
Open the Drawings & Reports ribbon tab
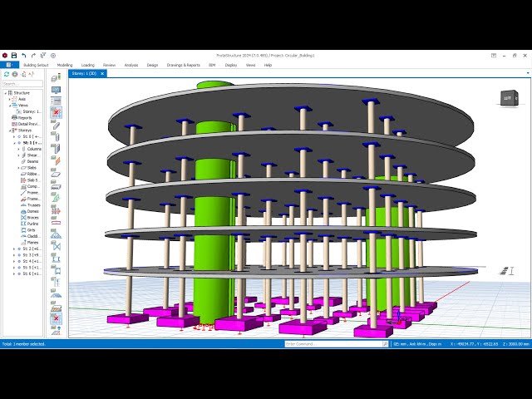coord(183,65)
